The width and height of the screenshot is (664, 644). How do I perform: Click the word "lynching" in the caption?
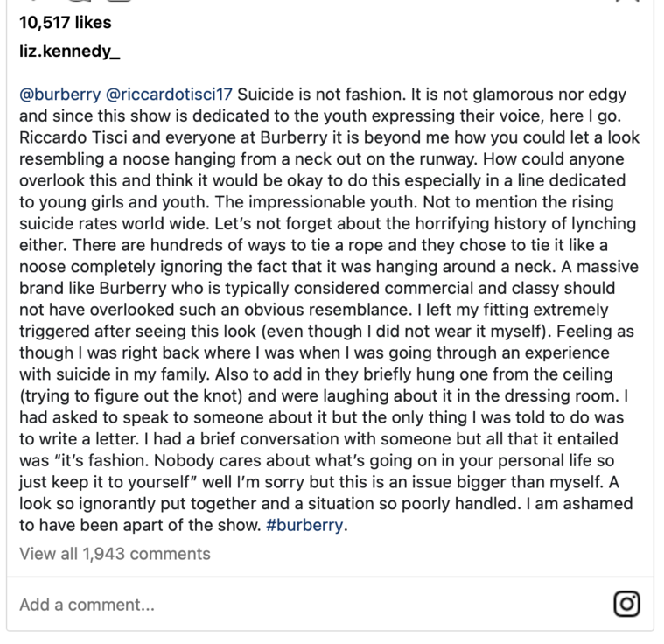pos(605,224)
